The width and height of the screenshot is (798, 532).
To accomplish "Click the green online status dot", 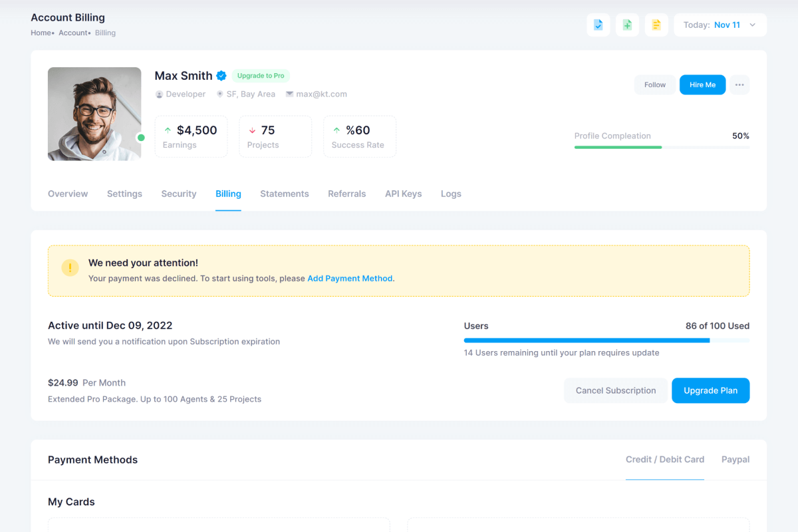I will click(x=141, y=138).
